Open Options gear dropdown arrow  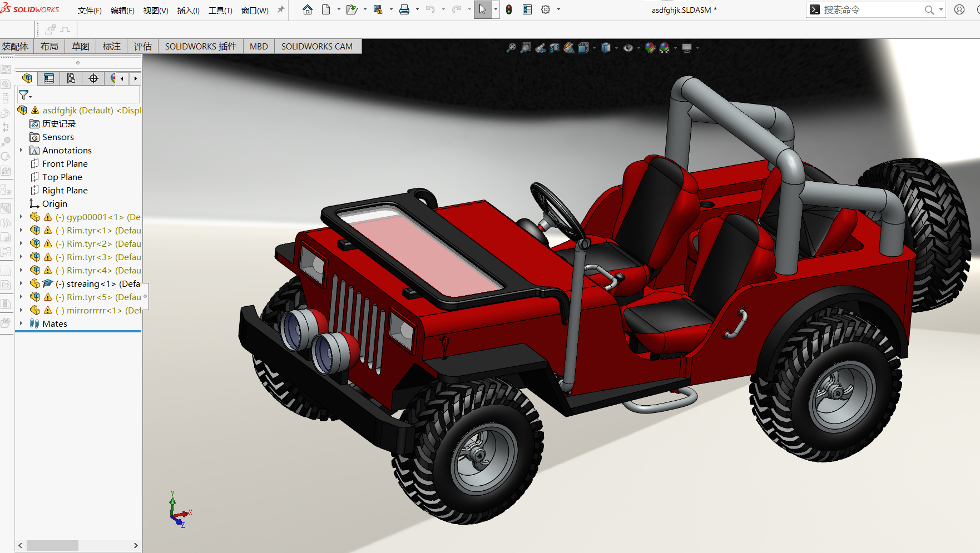558,9
